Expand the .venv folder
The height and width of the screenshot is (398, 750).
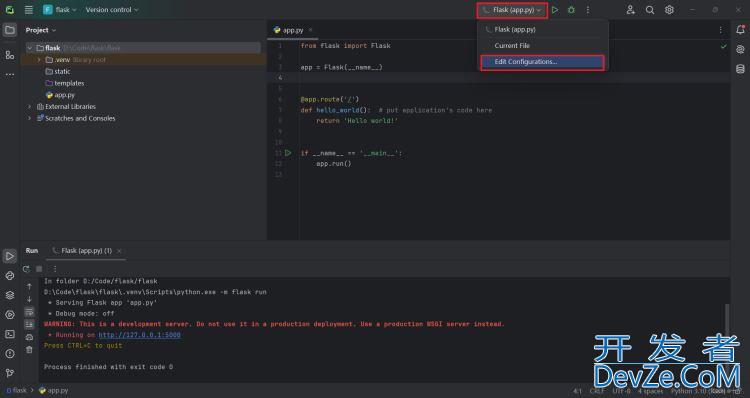point(39,60)
